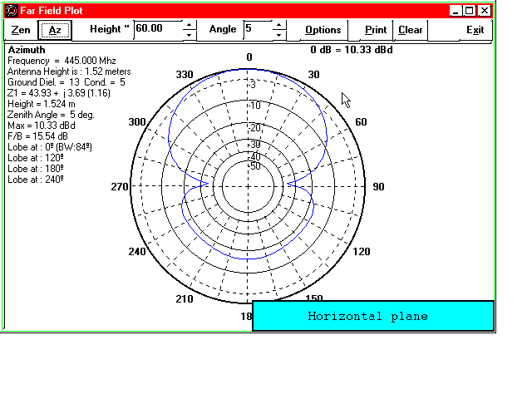
Task: Click the Print button
Action: pyautogui.click(x=376, y=30)
